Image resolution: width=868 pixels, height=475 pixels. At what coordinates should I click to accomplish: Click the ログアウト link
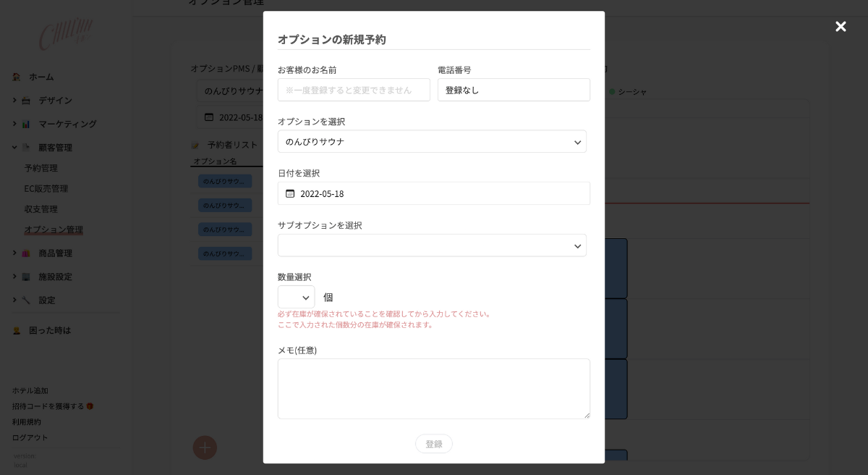(x=30, y=437)
